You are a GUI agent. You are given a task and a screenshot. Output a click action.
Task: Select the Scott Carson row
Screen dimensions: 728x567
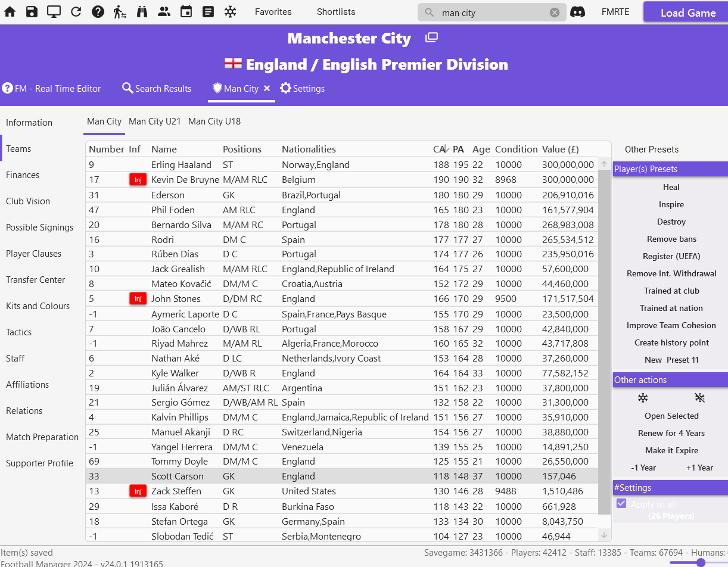(x=342, y=476)
